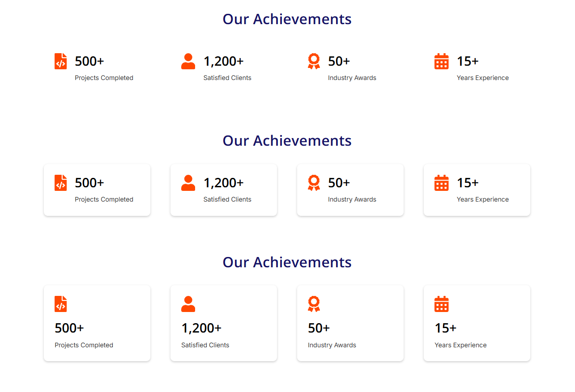The image size is (575, 392).
Task: Click the award ribbon icon in the first section
Action: pos(314,61)
